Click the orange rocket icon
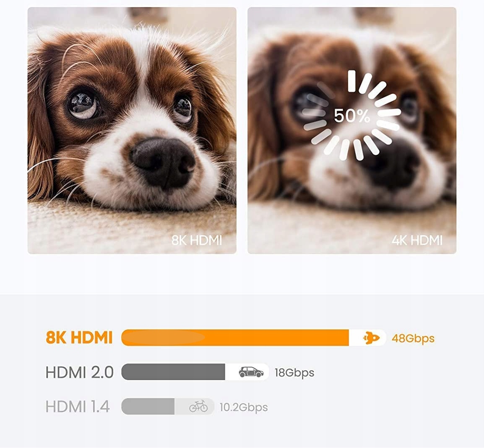This screenshot has width=484, height=448. [371, 338]
